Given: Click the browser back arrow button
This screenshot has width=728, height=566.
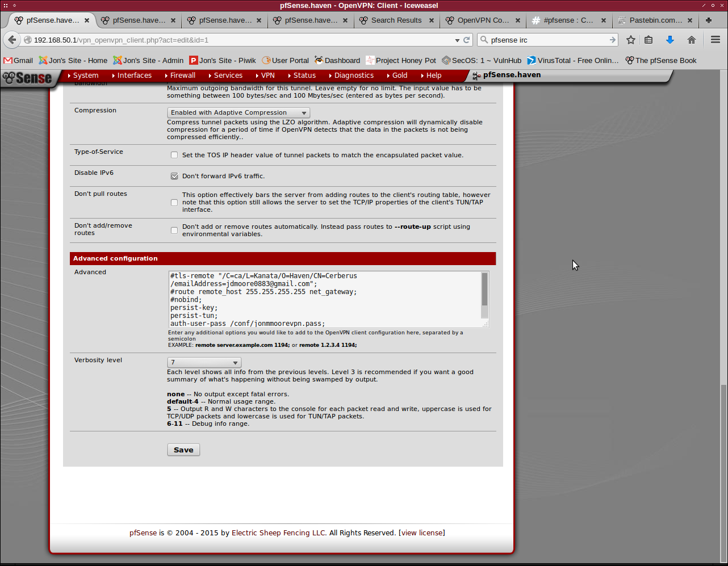Looking at the screenshot, I should (x=12, y=40).
